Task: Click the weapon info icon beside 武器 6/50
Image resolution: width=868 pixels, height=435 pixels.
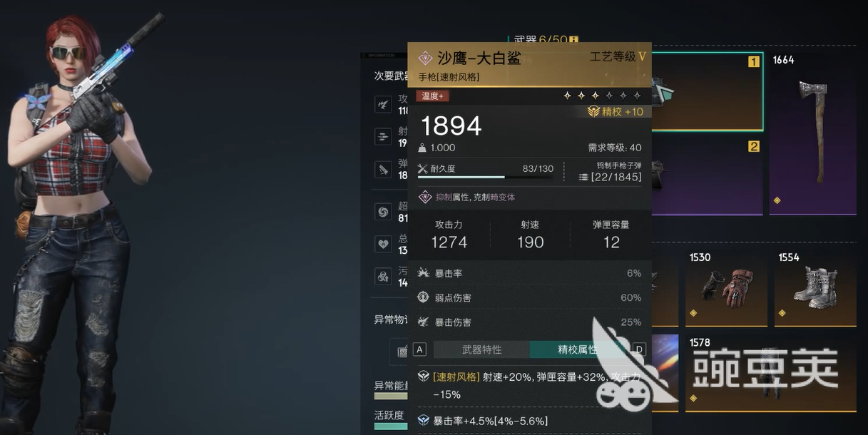Action: pyautogui.click(x=573, y=40)
